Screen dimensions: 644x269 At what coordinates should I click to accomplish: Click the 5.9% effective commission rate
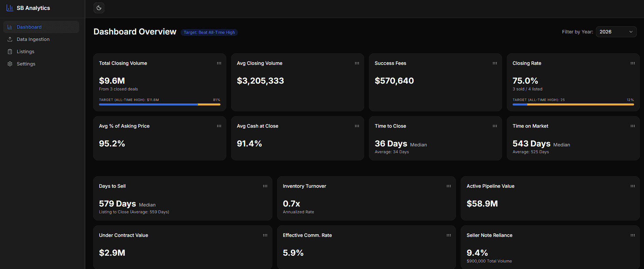(293, 253)
